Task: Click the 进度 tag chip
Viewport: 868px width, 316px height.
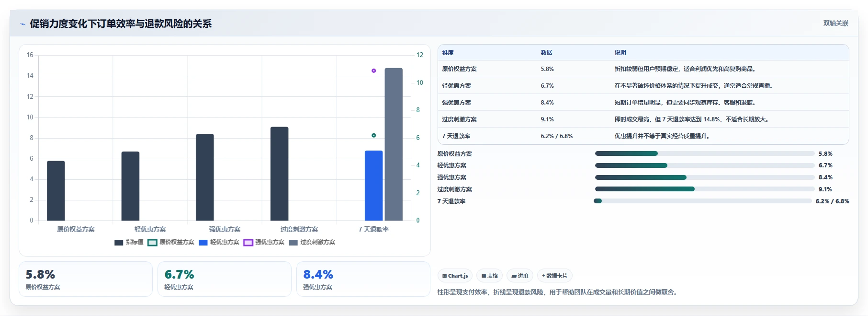Action: coord(520,276)
